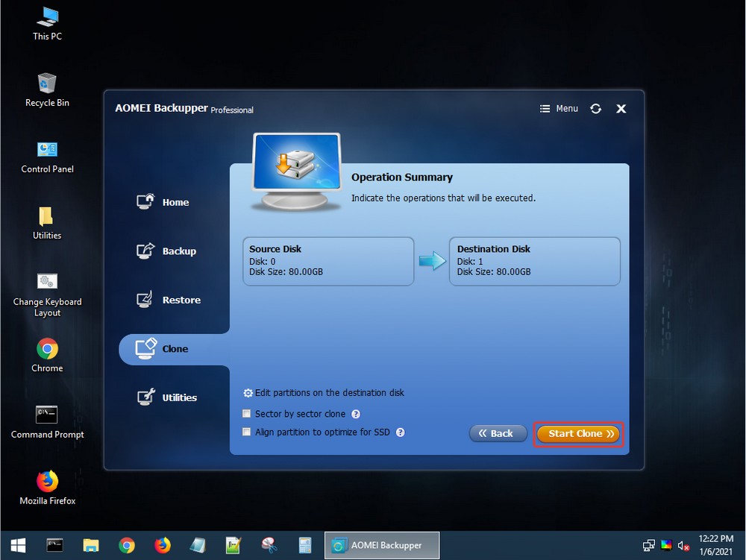
Task: Click the refresh icon in title bar
Action: click(x=595, y=109)
